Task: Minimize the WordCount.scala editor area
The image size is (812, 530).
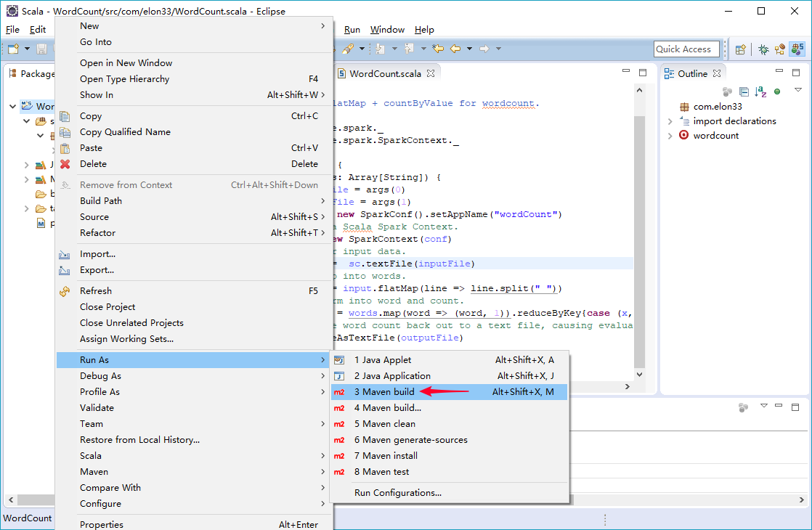Action: [x=626, y=71]
